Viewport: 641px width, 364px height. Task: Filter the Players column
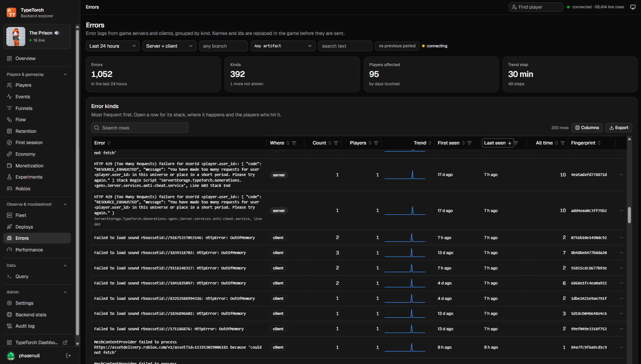pos(376,143)
